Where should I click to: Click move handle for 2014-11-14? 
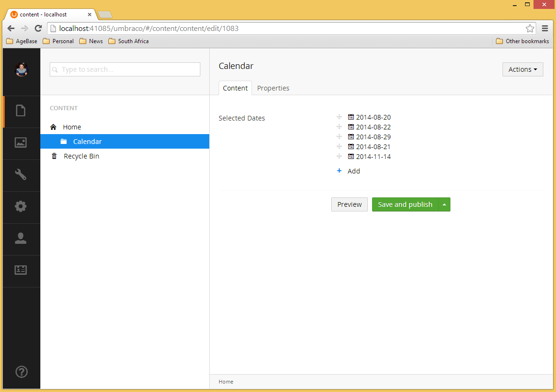coord(339,156)
